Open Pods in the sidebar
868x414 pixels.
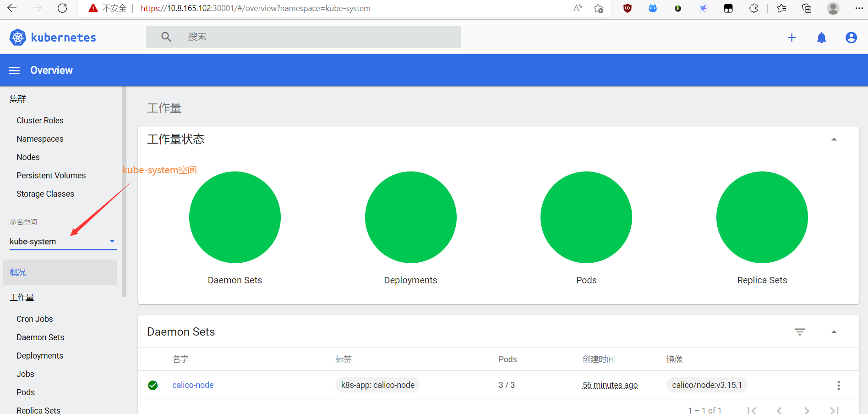click(x=26, y=392)
